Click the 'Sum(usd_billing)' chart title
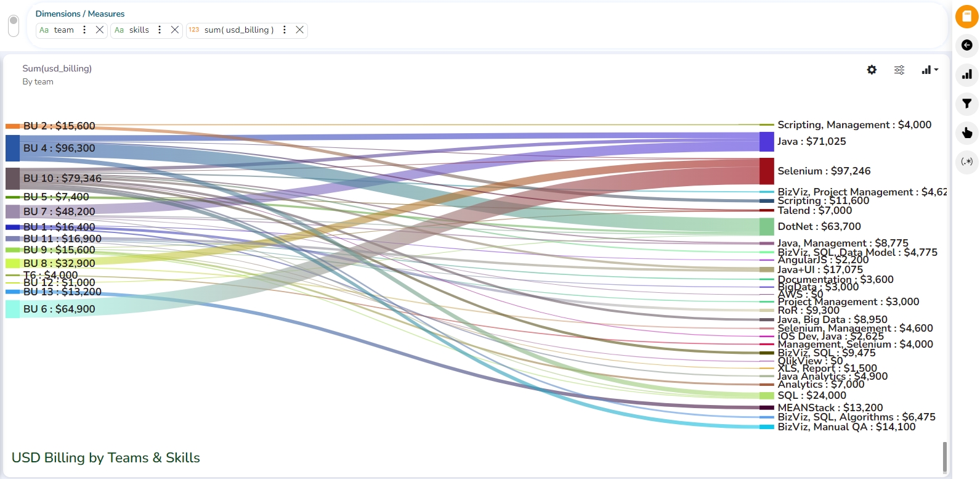The width and height of the screenshot is (980, 479). pos(57,68)
